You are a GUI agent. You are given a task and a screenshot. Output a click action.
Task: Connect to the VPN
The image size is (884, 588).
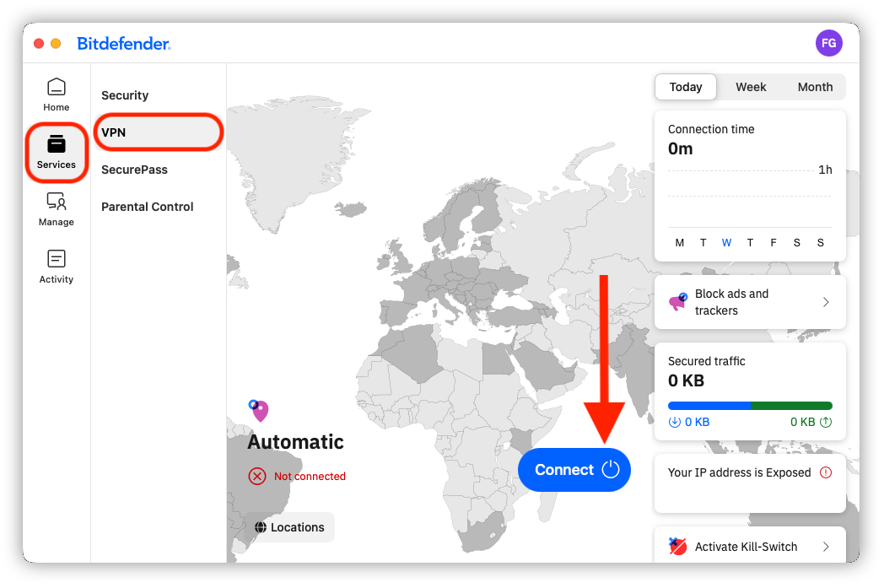tap(574, 470)
